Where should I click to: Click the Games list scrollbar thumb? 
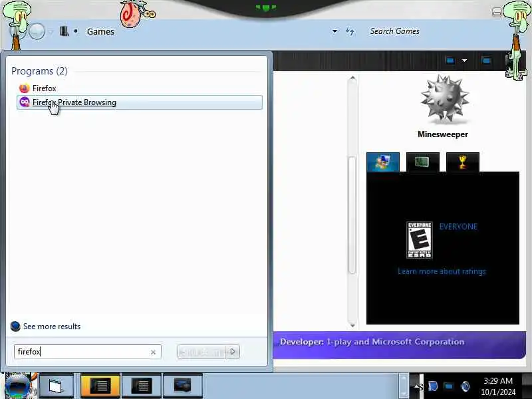(x=352, y=214)
